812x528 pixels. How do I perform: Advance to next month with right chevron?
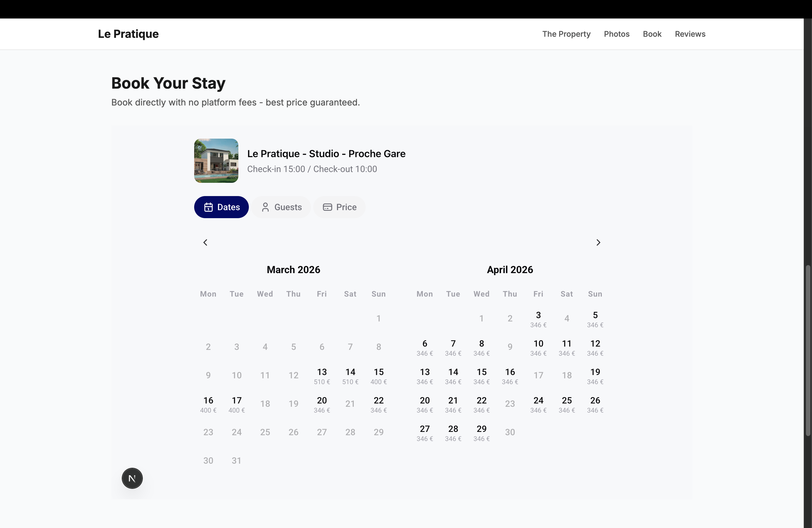point(598,242)
